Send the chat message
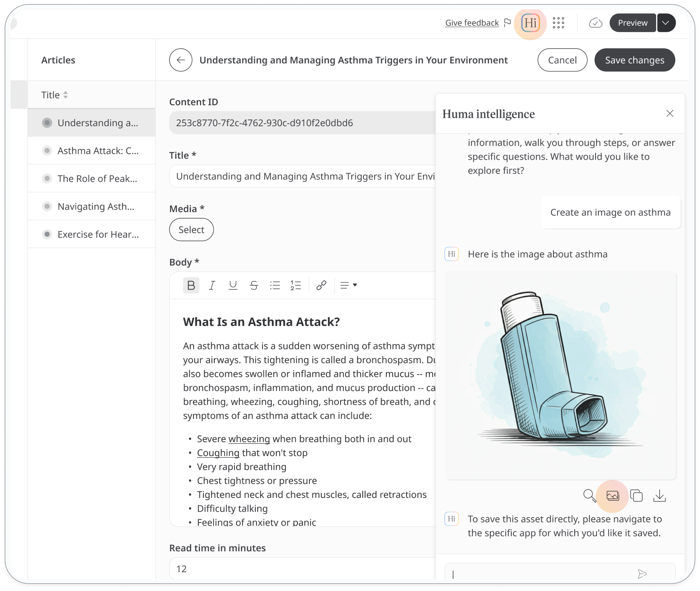The height and width of the screenshot is (591, 700). point(642,574)
